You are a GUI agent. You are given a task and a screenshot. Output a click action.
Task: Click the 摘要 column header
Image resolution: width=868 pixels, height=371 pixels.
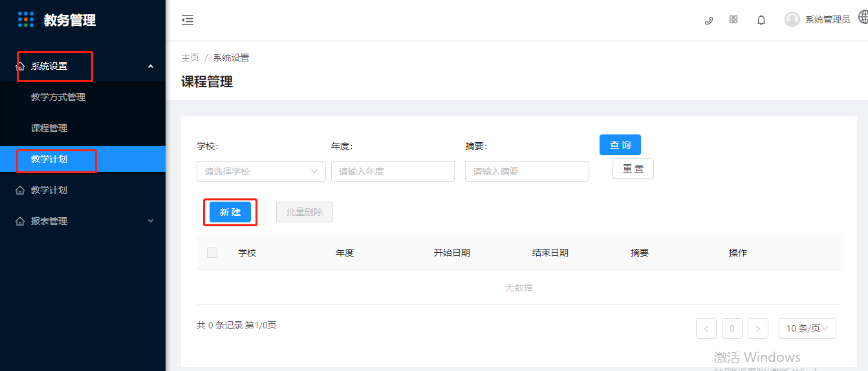point(640,253)
